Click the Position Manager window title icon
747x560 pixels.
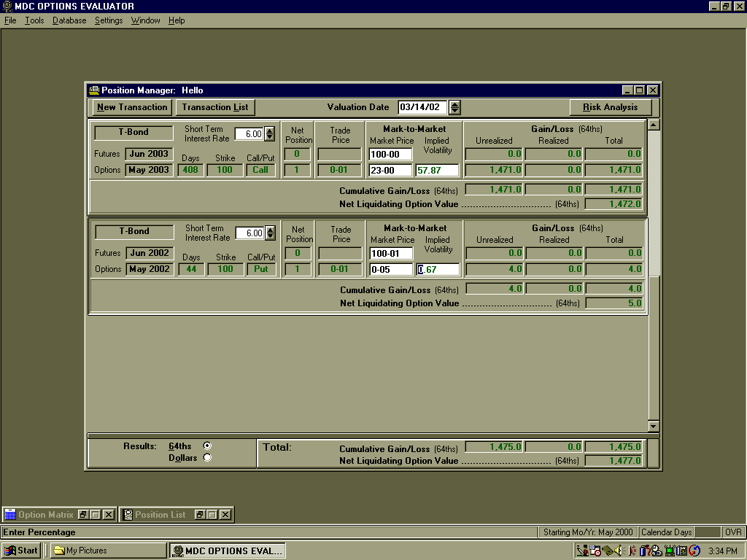[x=93, y=90]
